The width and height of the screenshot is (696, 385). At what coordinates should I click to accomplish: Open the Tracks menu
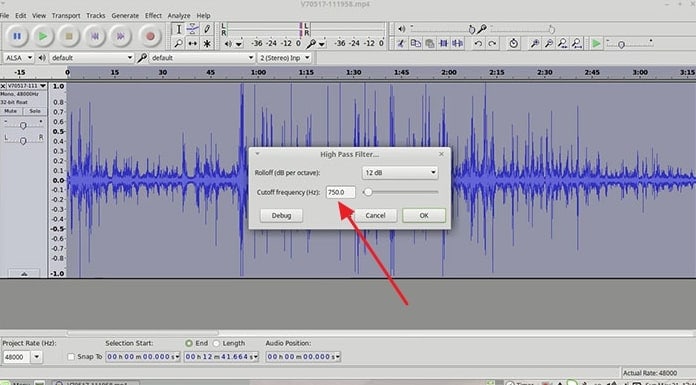click(x=96, y=16)
